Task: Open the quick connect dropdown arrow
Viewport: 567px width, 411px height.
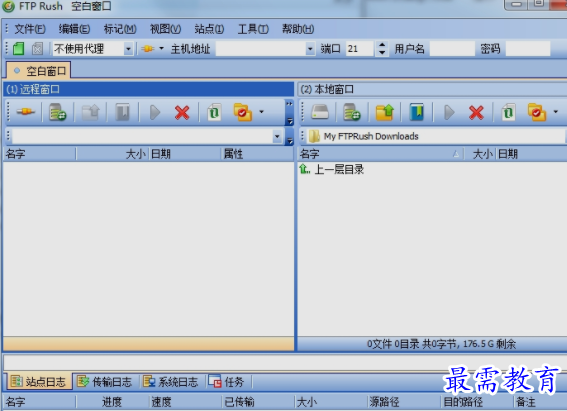Action: click(162, 48)
